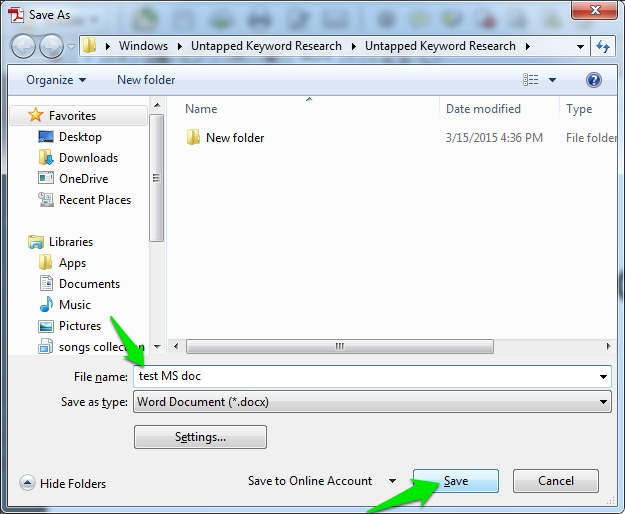Viewport: 625px width, 514px height.
Task: Open the Settings... button
Action: [x=200, y=437]
